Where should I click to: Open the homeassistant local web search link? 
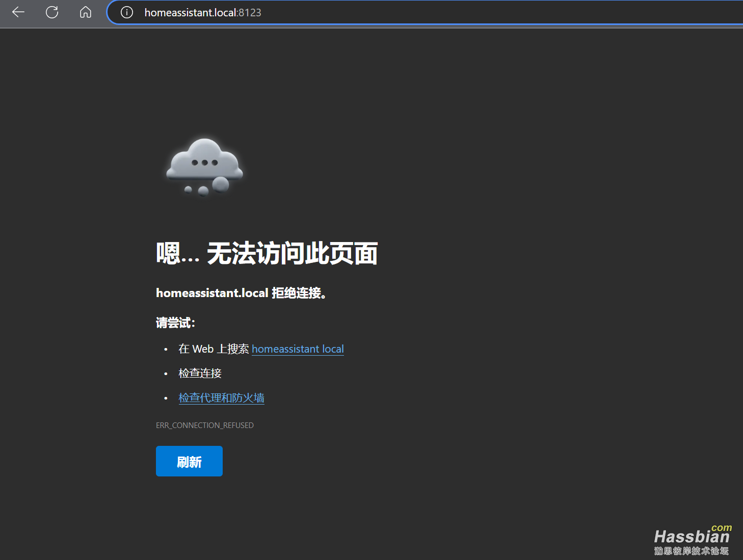[x=298, y=349]
